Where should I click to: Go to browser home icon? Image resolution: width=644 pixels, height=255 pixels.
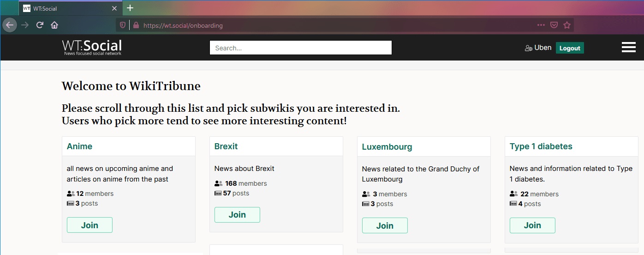(x=54, y=25)
